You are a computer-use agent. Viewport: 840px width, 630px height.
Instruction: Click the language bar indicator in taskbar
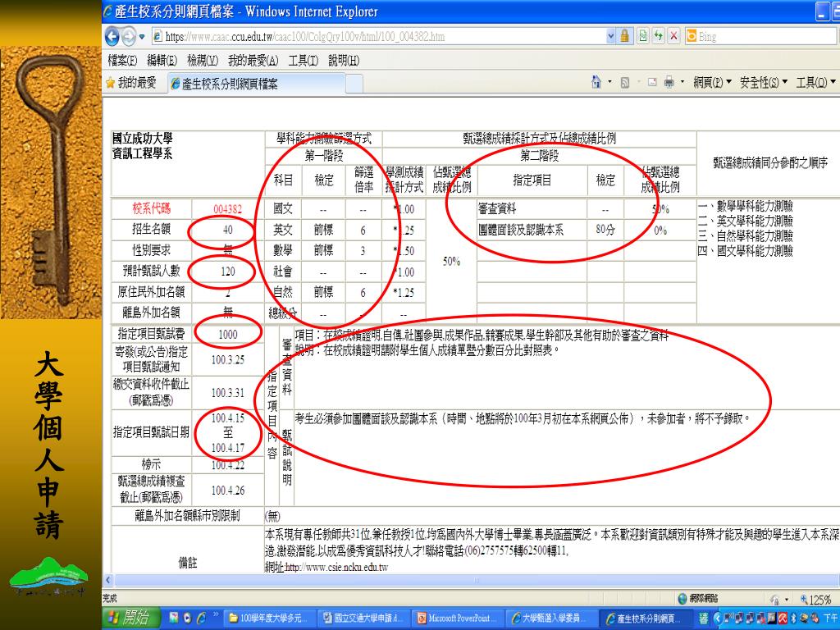click(703, 619)
